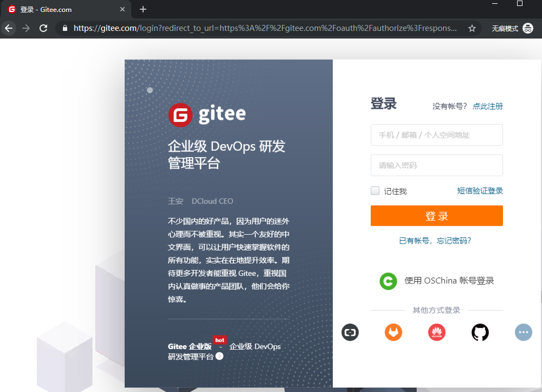Check the 记住我 remember me checkbox
This screenshot has width=542, height=392.
[375, 191]
